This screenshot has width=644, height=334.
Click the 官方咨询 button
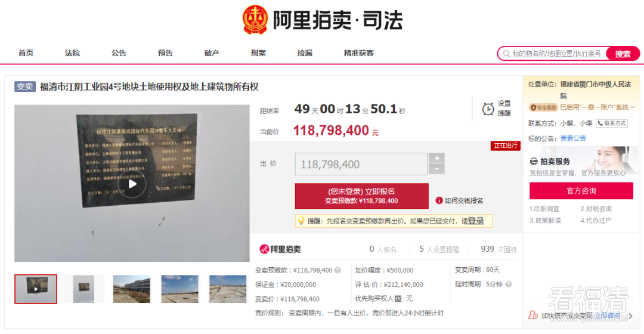pos(581,191)
